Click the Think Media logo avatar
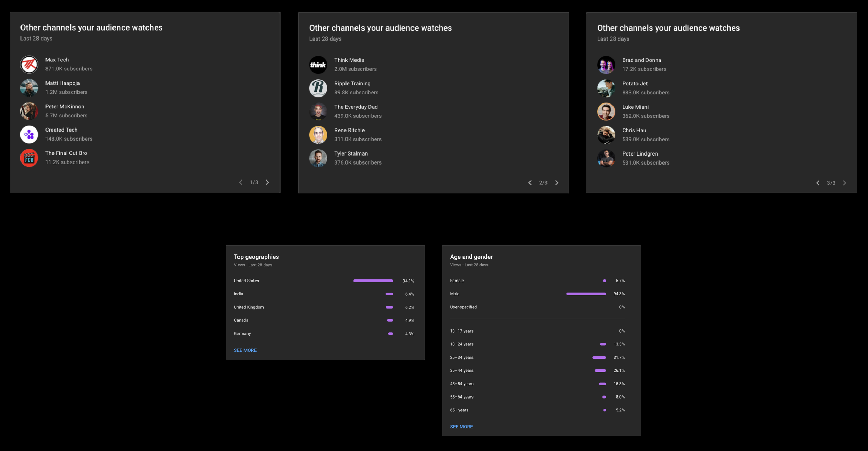Screen dimensions: 868x451 [318, 65]
